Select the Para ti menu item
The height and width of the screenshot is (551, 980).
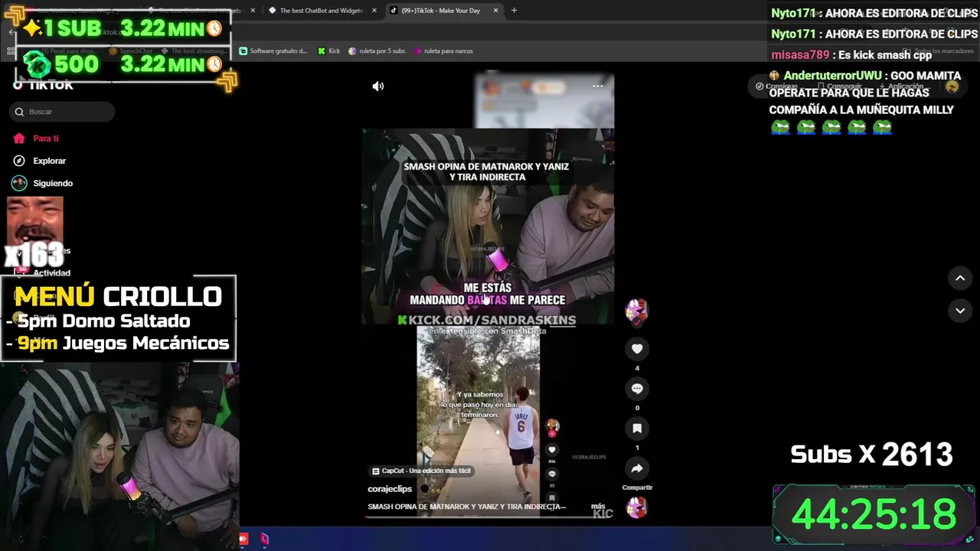[46, 139]
